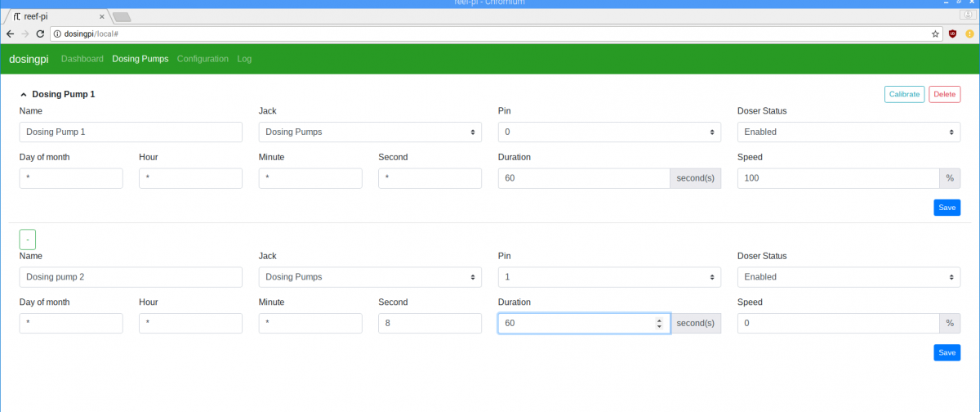This screenshot has width=980, height=412.
Task: Click the browser back arrow
Action: tap(10, 34)
